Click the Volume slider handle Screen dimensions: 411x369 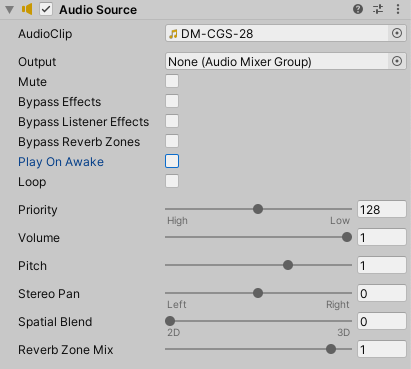(347, 237)
